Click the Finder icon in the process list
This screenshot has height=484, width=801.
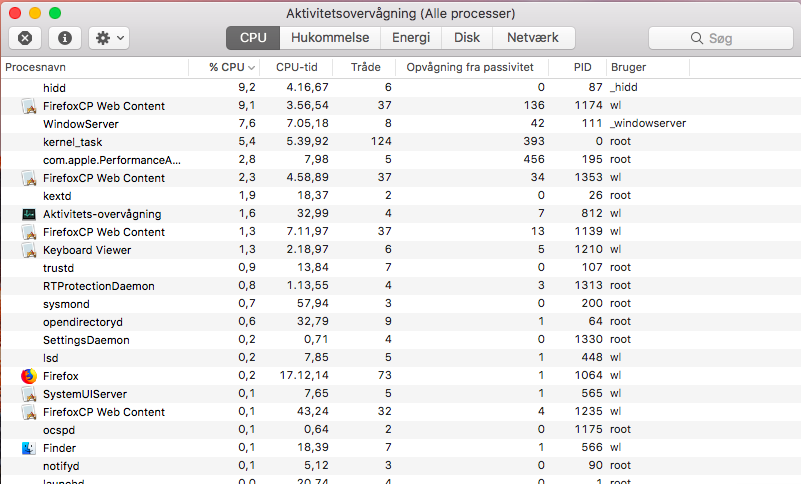click(29, 448)
